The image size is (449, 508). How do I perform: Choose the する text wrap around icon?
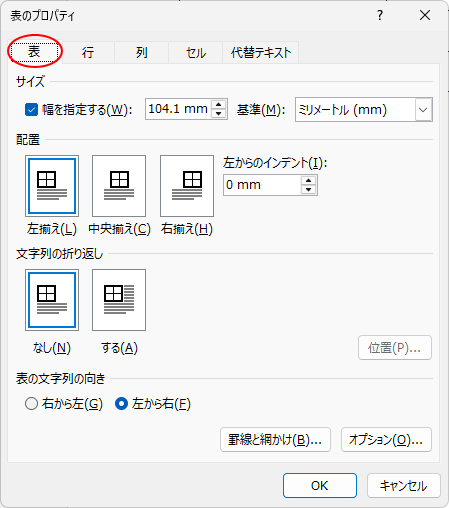[119, 300]
